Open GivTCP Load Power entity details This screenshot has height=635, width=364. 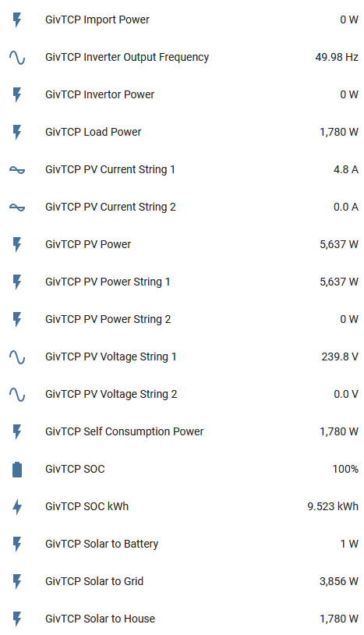coord(182,132)
